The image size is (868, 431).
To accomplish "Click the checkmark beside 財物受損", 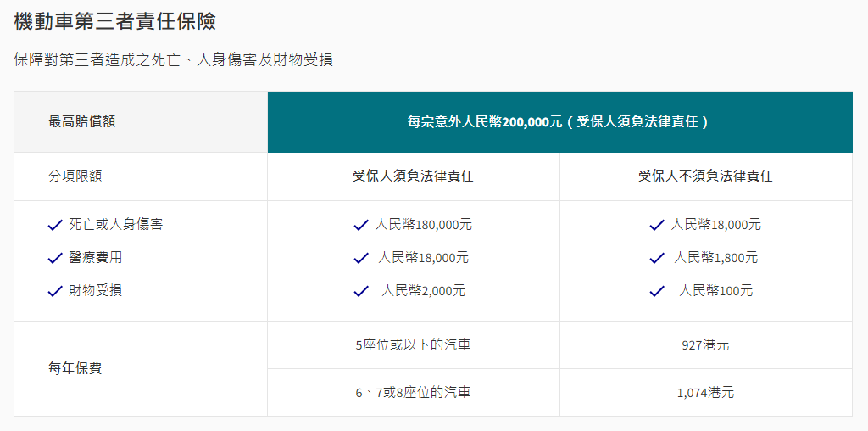I will click(55, 291).
